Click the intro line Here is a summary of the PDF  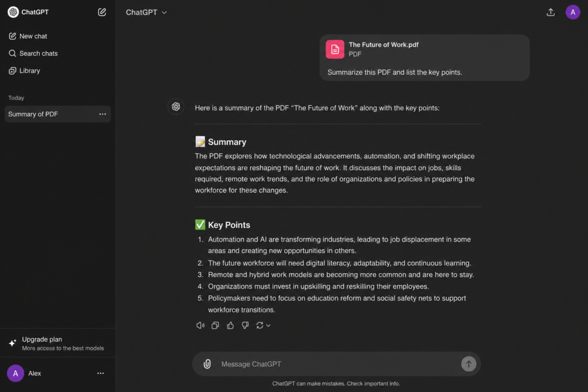click(x=317, y=108)
